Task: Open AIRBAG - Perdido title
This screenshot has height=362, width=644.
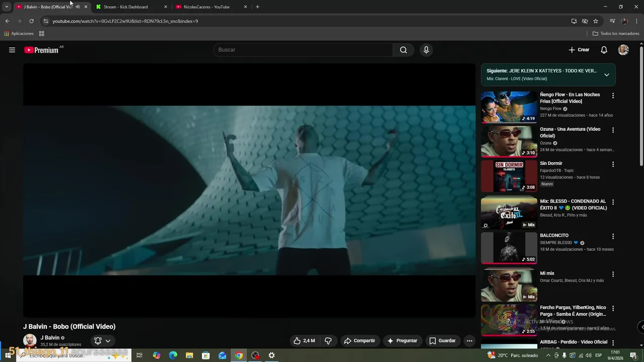Action: pos(574,342)
